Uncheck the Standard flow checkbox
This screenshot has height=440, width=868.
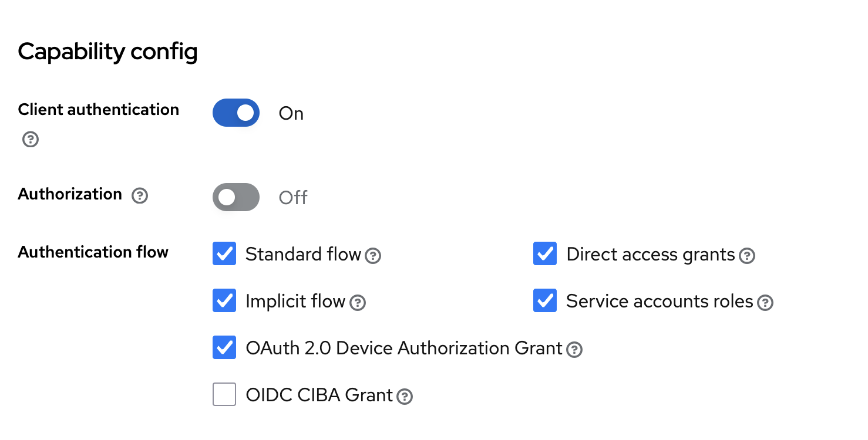[x=224, y=254]
